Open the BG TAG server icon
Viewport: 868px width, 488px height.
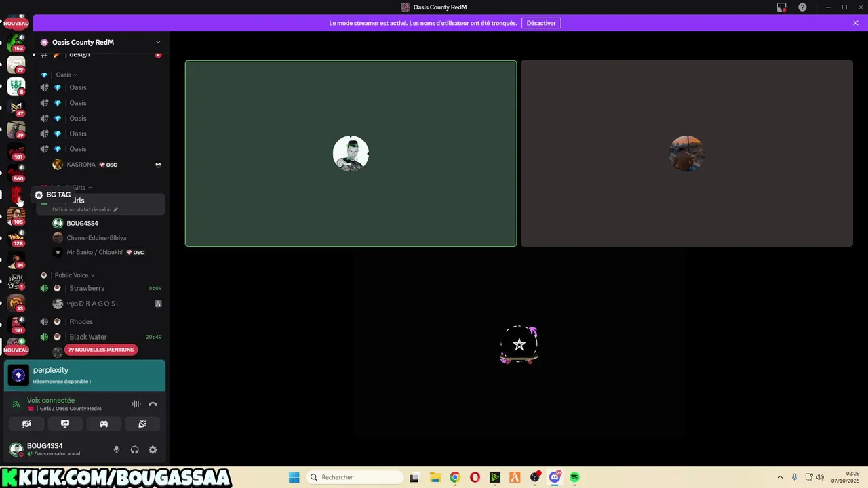[16, 195]
